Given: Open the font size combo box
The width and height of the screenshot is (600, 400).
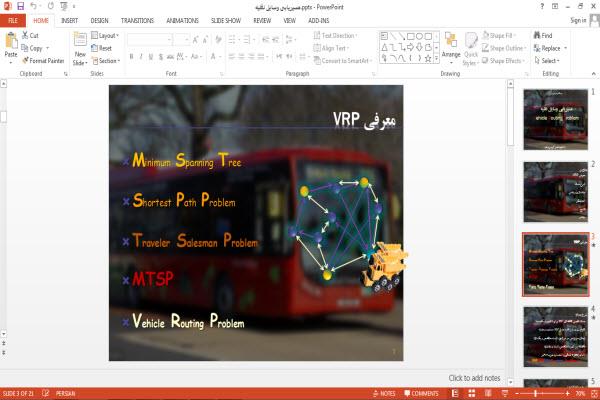Looking at the screenshot, I should coord(181,39).
